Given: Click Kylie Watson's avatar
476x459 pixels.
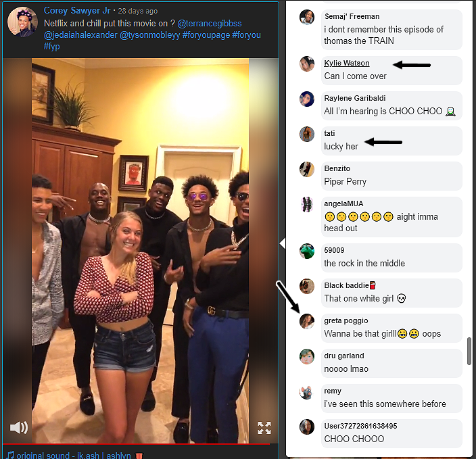Looking at the screenshot, I should tap(307, 64).
